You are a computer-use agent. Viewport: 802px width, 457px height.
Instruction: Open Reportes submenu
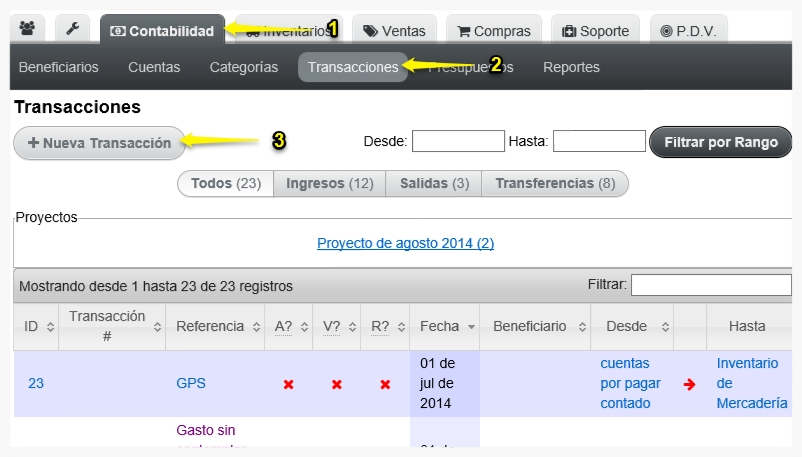[571, 67]
